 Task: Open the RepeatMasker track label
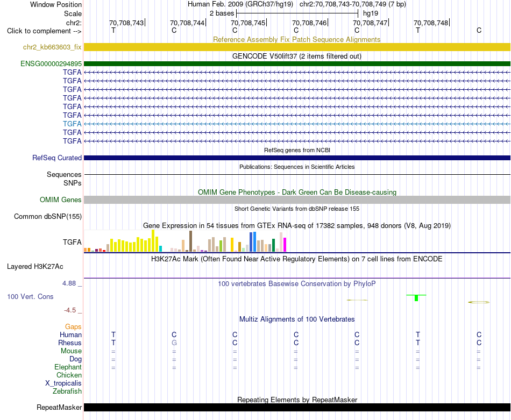coord(59,407)
